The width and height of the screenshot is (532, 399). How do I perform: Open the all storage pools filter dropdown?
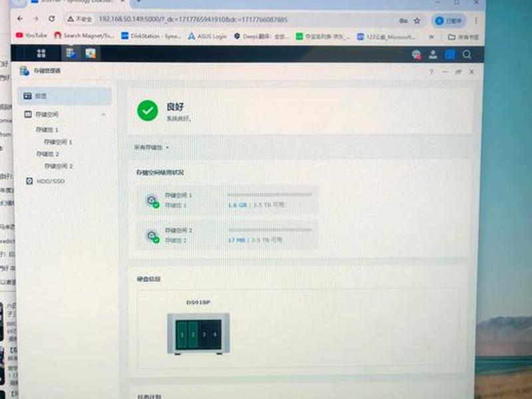coord(152,147)
